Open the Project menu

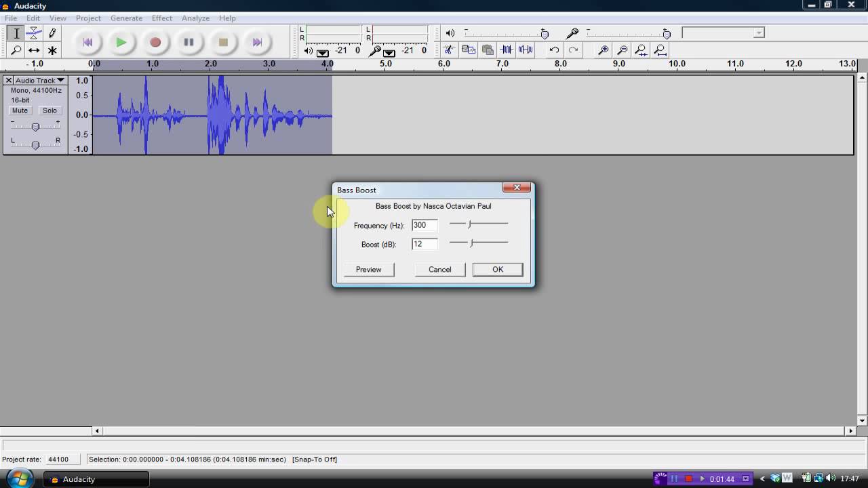pyautogui.click(x=88, y=18)
